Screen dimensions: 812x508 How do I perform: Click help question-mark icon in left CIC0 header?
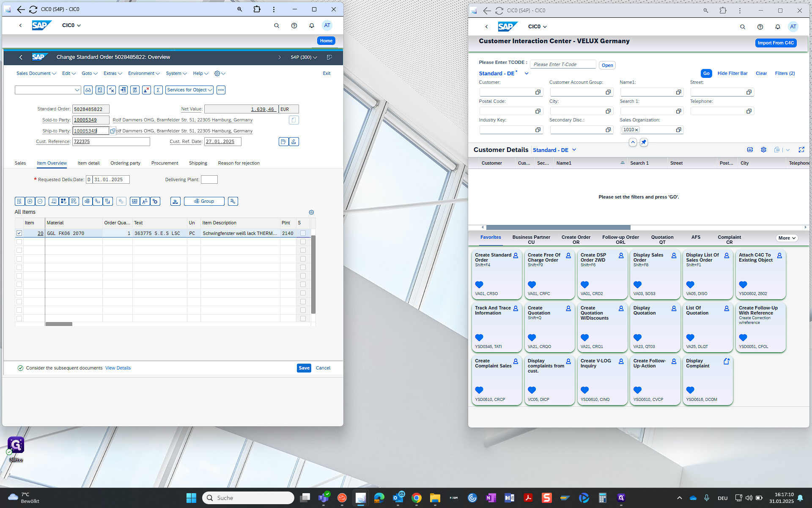coord(294,25)
